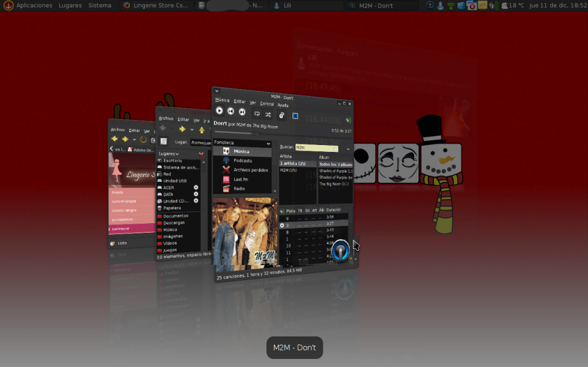Open the Ayuda menu in Rhythmbox
This screenshot has width=588, height=367.
pyautogui.click(x=282, y=105)
